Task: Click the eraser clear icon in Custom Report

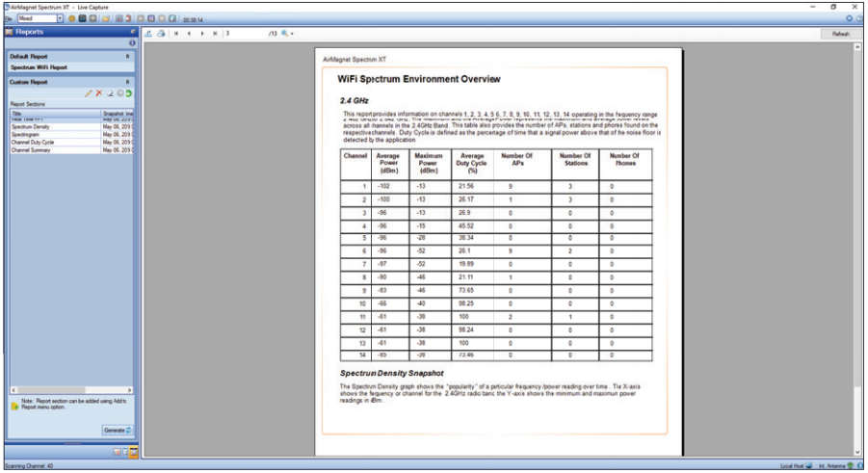Action: click(x=110, y=93)
